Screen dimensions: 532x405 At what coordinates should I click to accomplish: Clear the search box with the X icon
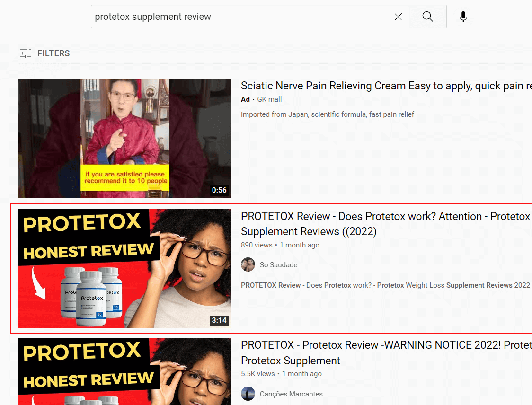398,17
